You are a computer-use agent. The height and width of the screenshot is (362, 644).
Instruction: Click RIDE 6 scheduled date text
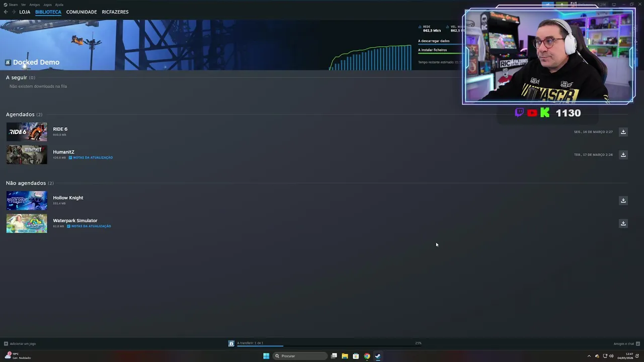[593, 132]
